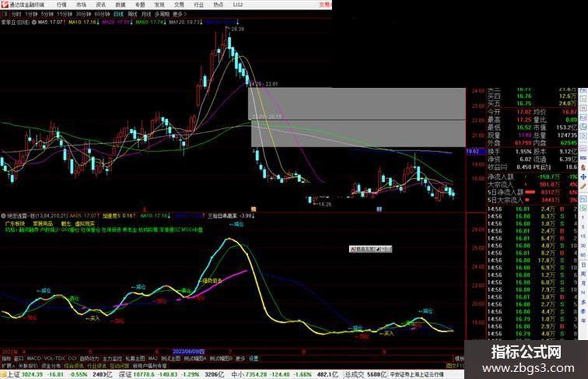This screenshot has width=588, height=379.
Task: Click the MA120: 19.73 indicator label
Action: point(184,22)
